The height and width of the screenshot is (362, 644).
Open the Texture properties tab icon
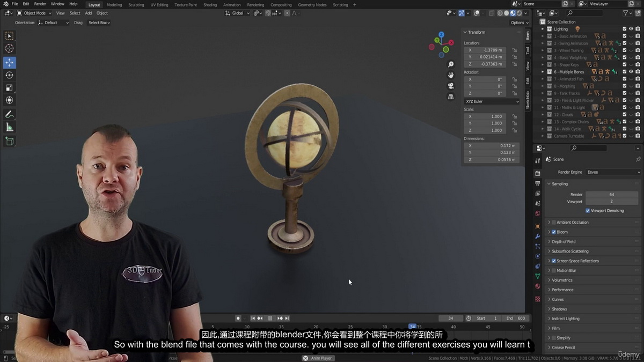pyautogui.click(x=538, y=299)
